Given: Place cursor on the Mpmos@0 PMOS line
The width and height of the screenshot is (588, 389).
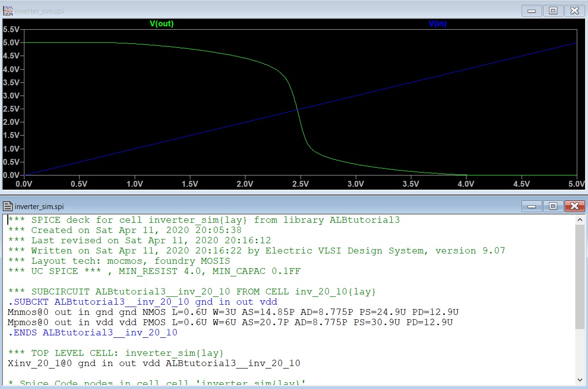Looking at the screenshot, I should [229, 322].
